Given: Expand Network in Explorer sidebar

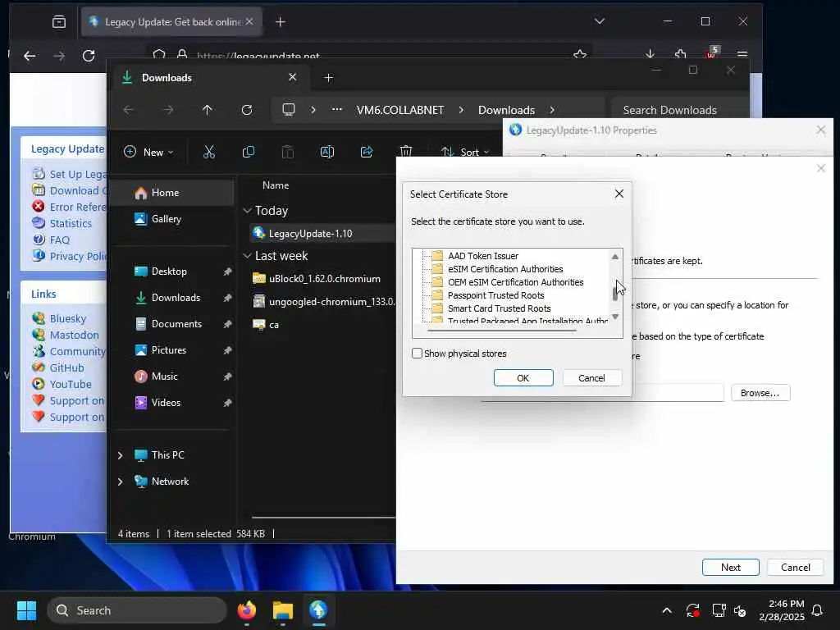Looking at the screenshot, I should click(x=120, y=481).
